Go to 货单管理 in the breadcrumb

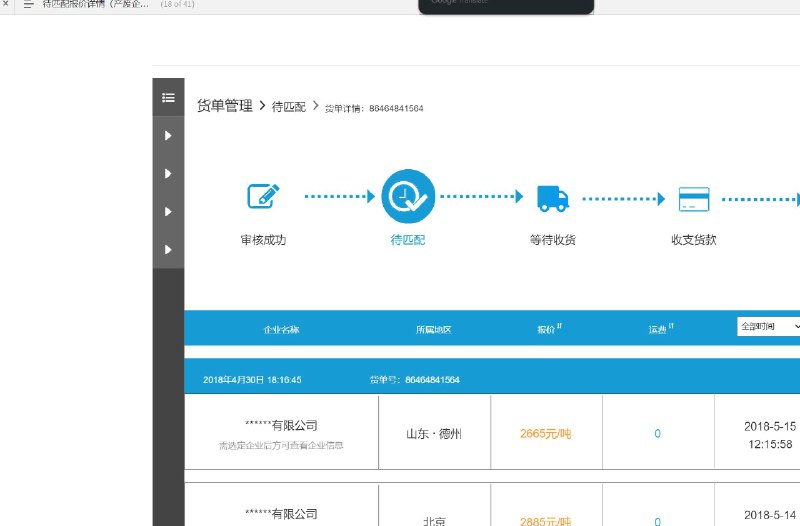click(x=225, y=106)
